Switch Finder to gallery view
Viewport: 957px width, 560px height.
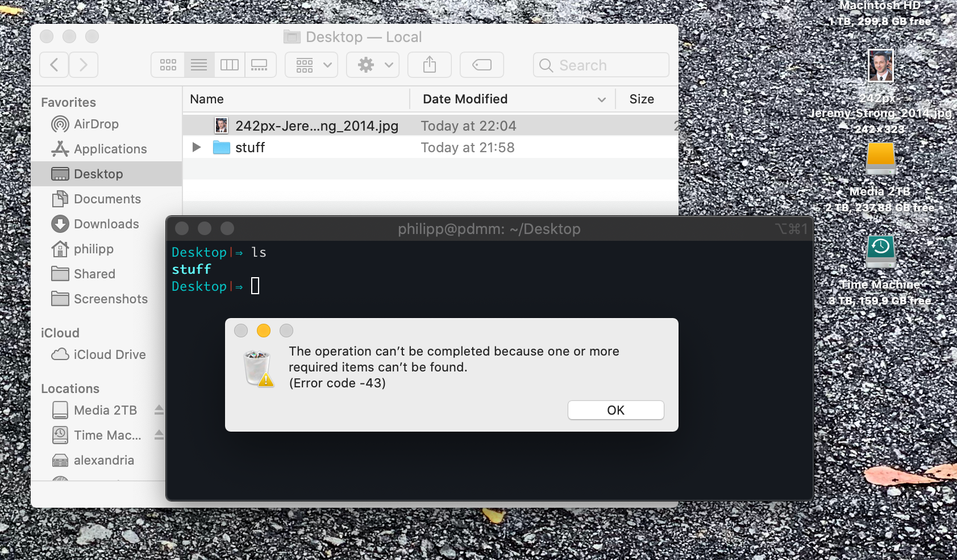coord(260,65)
